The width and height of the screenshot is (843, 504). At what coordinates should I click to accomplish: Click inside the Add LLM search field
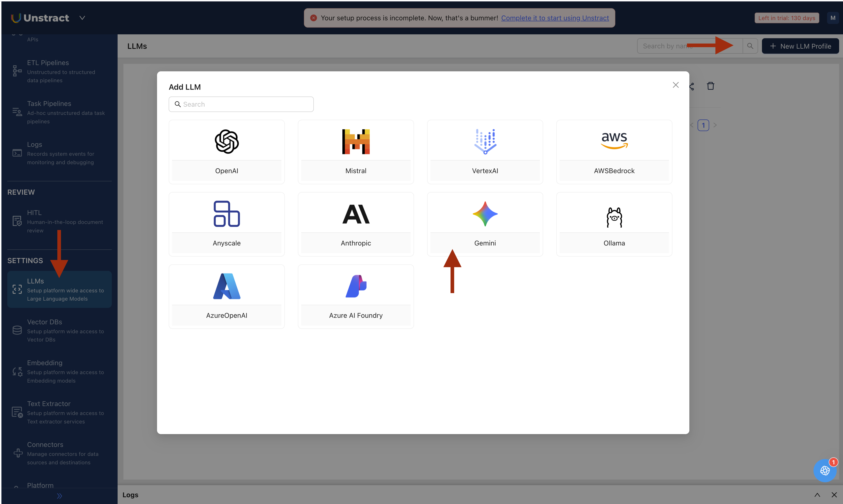pyautogui.click(x=241, y=104)
